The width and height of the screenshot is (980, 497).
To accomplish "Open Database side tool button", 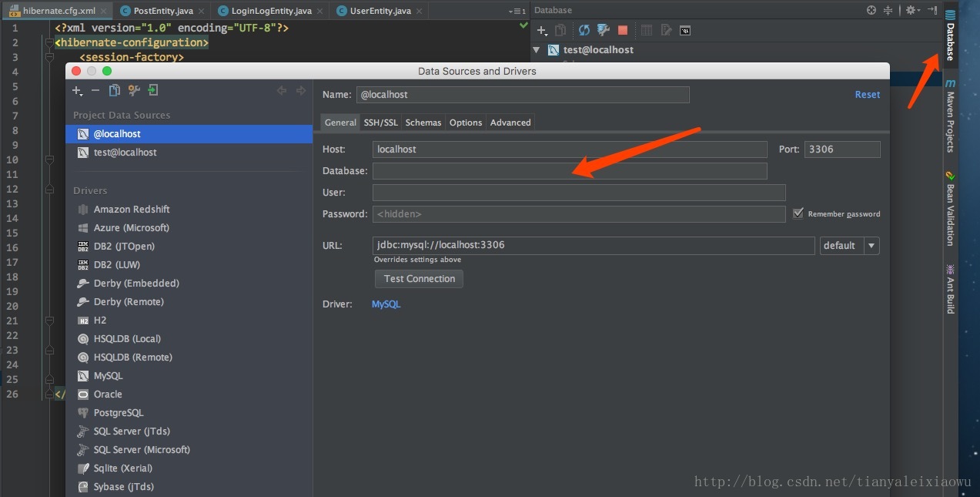I will (951, 35).
